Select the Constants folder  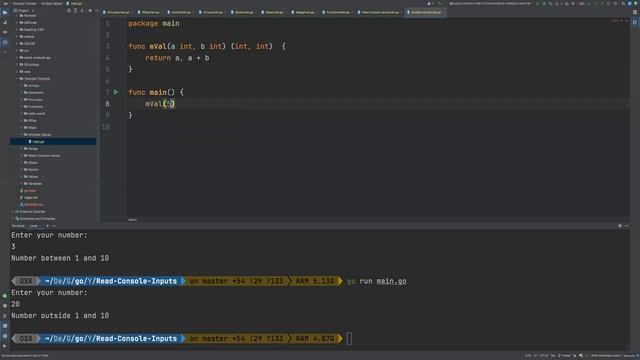36,93
